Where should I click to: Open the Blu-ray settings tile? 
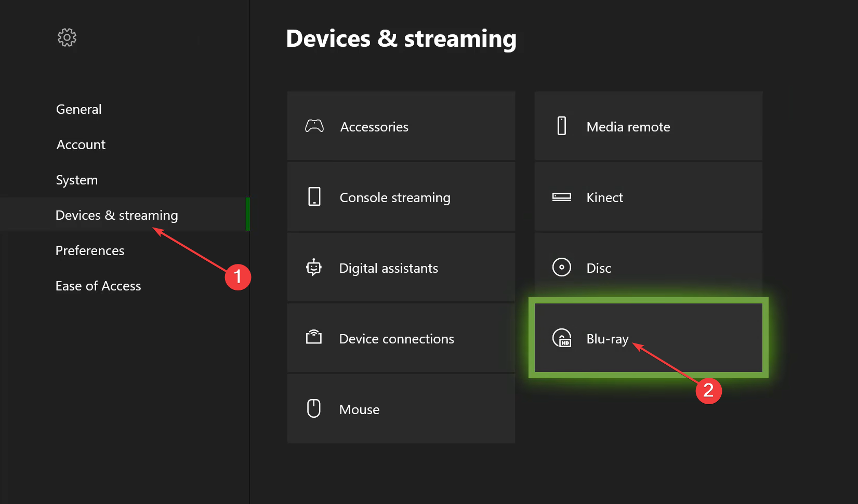coord(649,338)
